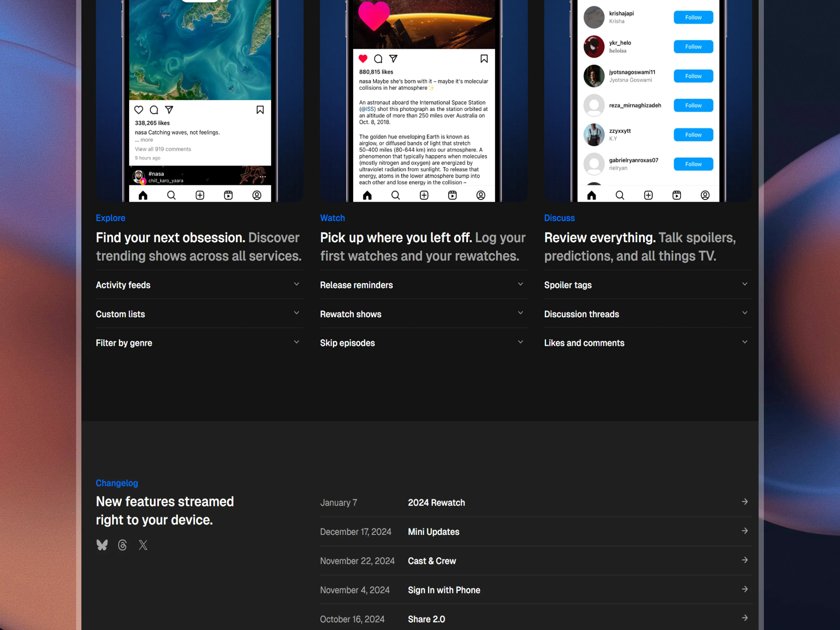
Task: Open the Threads social icon
Action: tap(122, 545)
